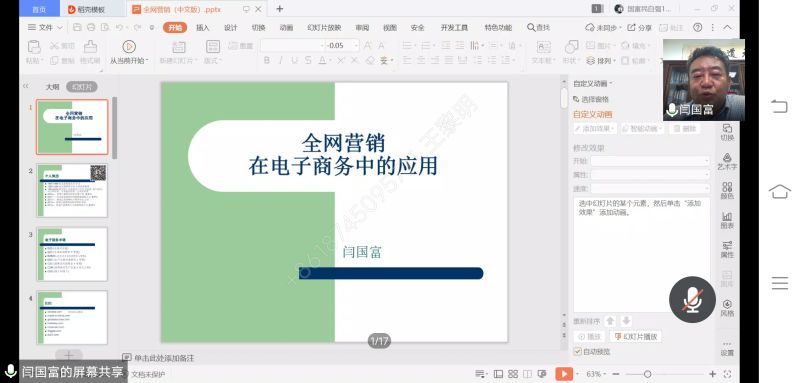
Task: Open the 属性 properties sidebar icon
Action: click(727, 249)
